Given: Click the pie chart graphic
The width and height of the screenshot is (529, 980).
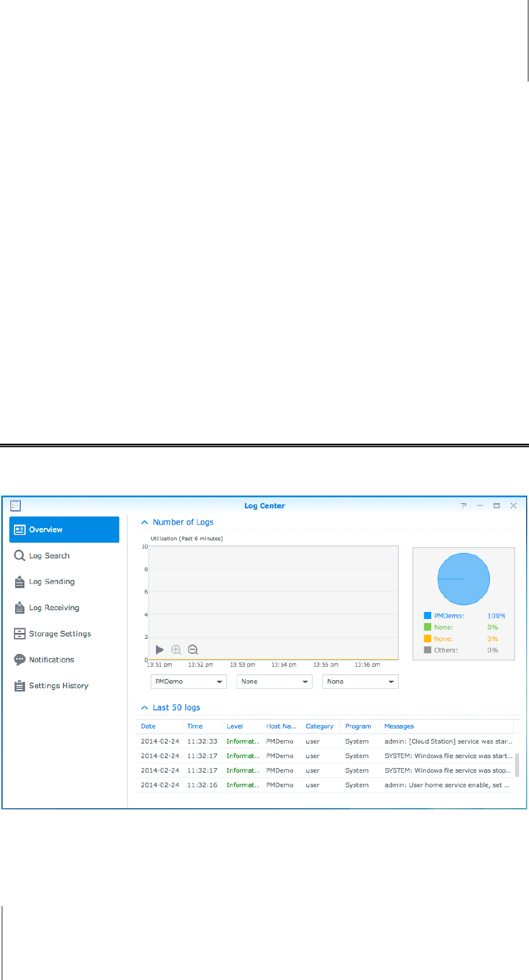Looking at the screenshot, I should click(x=464, y=579).
